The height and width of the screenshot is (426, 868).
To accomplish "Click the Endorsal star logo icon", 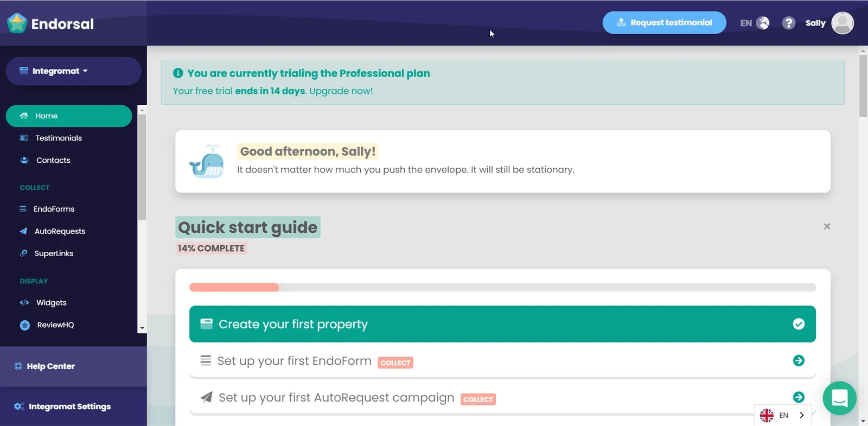I will click(17, 23).
